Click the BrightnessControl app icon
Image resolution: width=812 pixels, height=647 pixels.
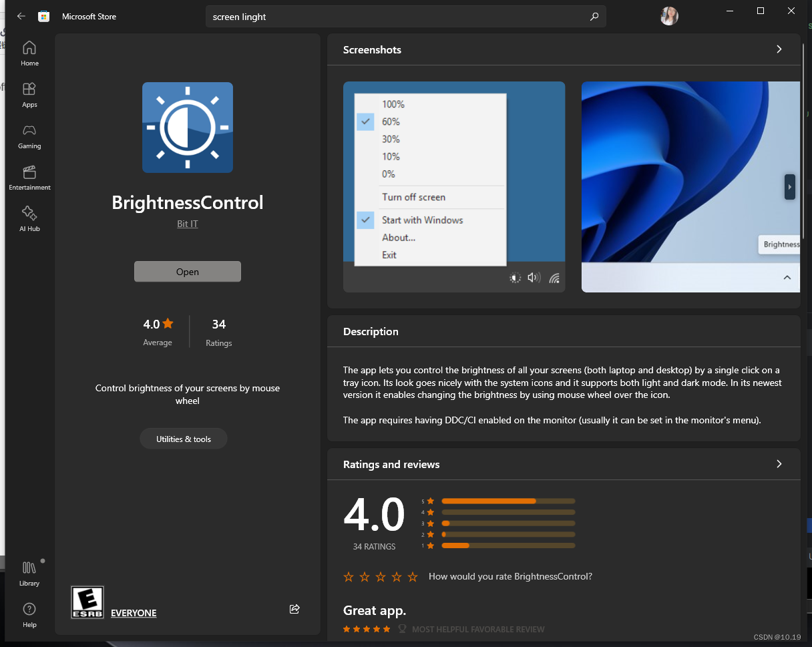coord(188,128)
